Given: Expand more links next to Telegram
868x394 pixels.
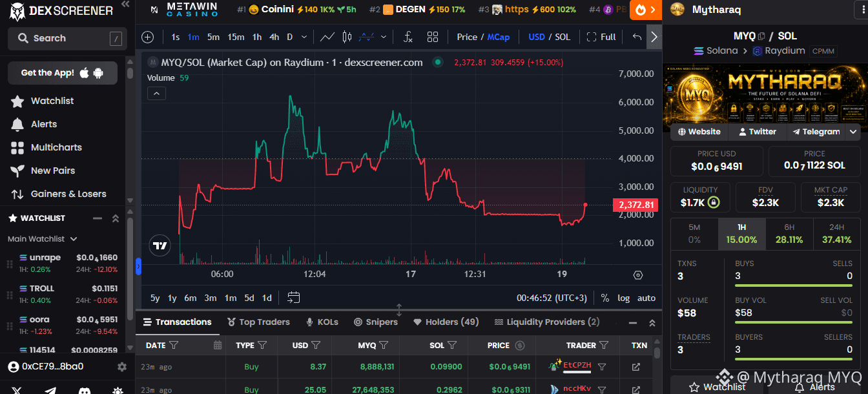Looking at the screenshot, I should [x=853, y=131].
